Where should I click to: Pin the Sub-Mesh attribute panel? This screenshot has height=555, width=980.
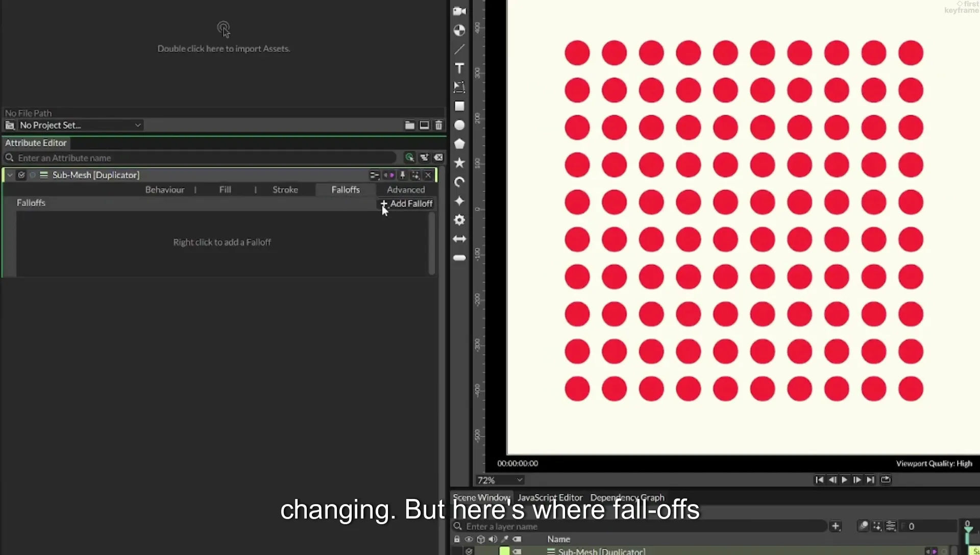point(402,175)
